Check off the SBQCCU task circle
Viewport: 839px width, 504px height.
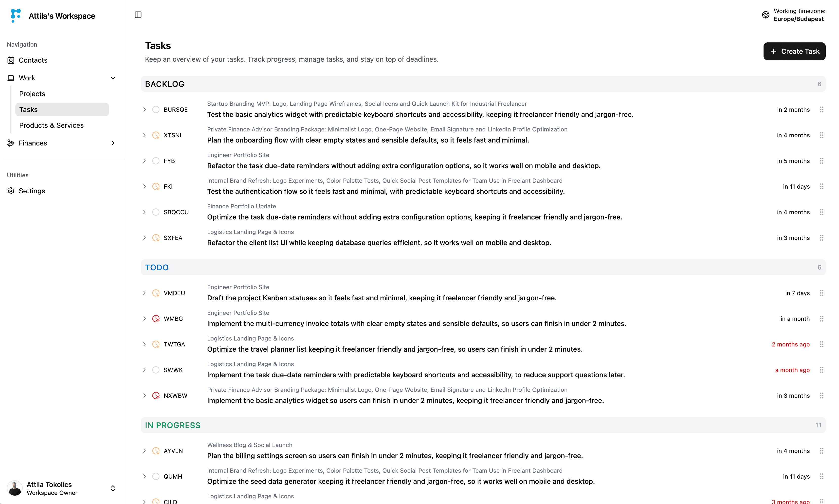pyautogui.click(x=156, y=212)
